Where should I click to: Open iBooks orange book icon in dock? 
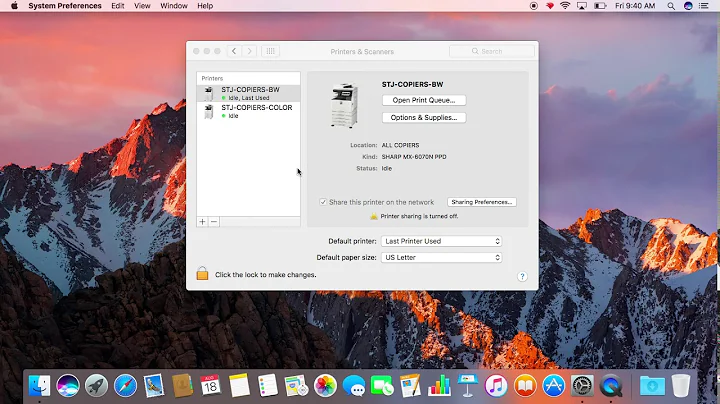click(x=525, y=386)
